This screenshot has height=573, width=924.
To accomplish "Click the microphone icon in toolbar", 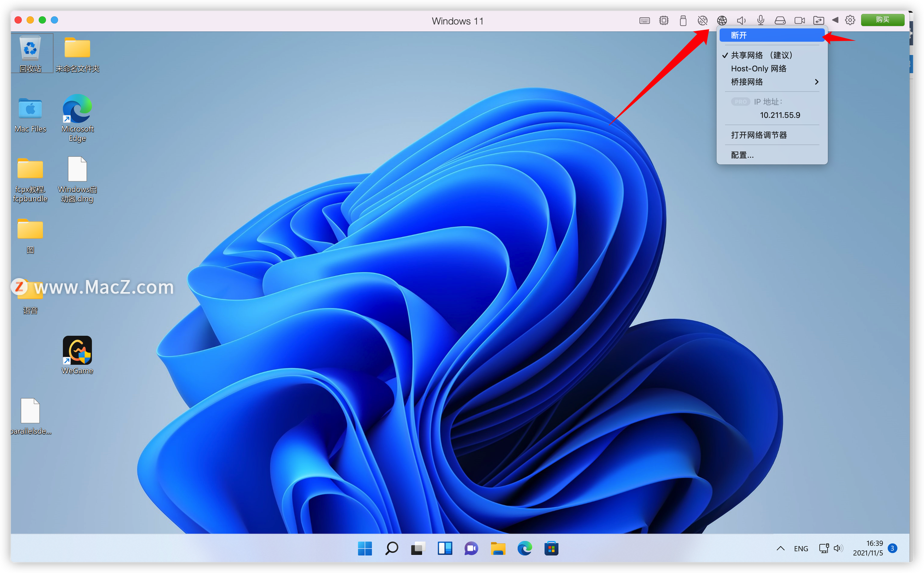I will tap(760, 20).
